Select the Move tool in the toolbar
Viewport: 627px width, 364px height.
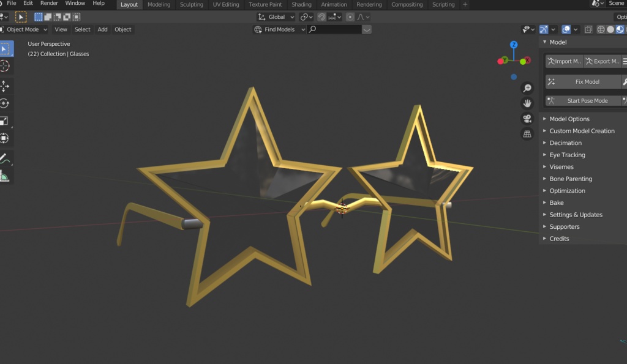pos(6,86)
